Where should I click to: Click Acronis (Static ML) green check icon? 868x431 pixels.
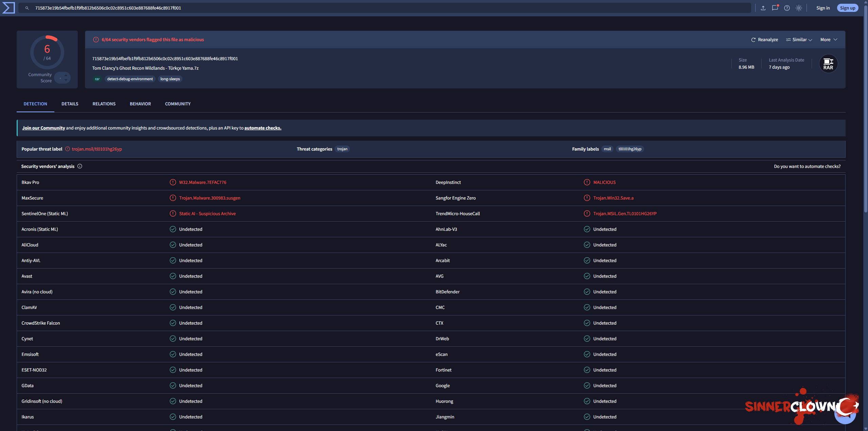click(173, 229)
